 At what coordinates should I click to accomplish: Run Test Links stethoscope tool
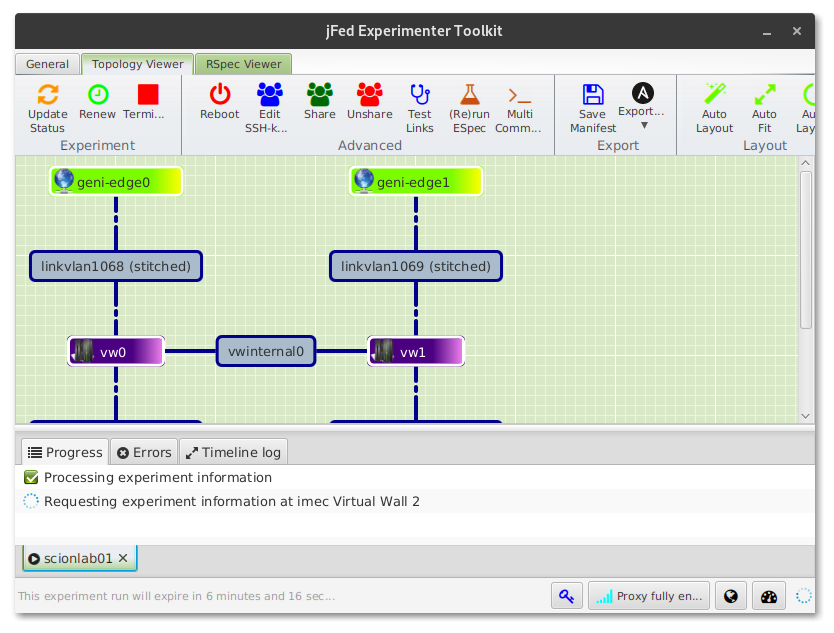pos(420,95)
